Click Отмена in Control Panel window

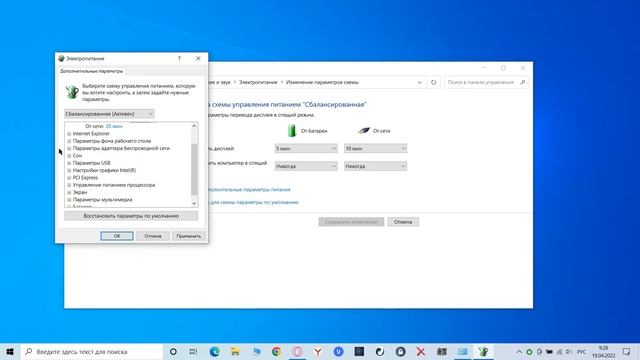coord(403,222)
